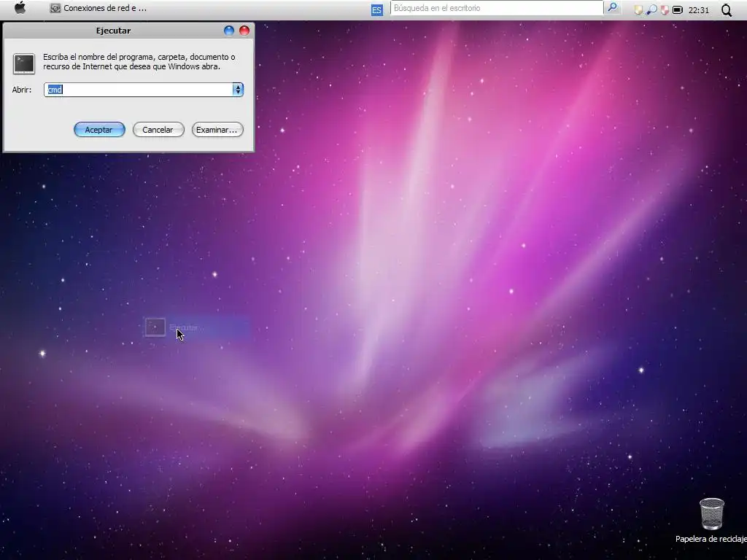The width and height of the screenshot is (747, 560).
Task: Open the red security shield tray icon
Action: tap(665, 10)
